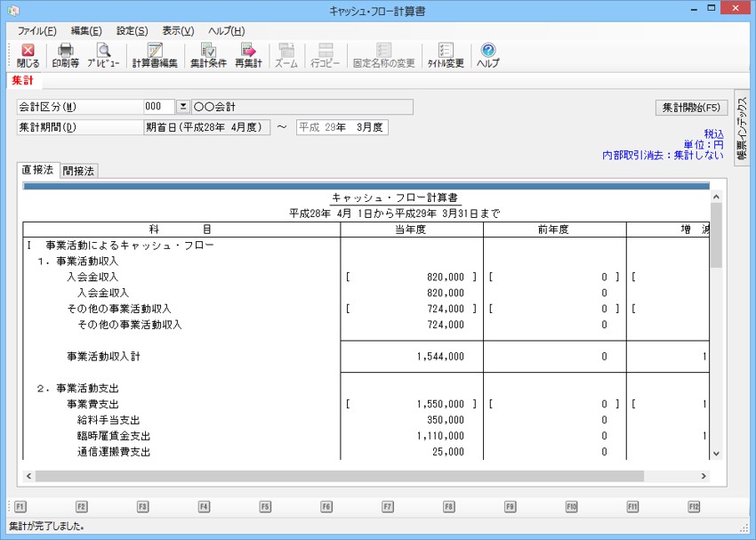The width and height of the screenshot is (756, 540).
Task: Open the 設定(S) menu
Action: click(132, 31)
